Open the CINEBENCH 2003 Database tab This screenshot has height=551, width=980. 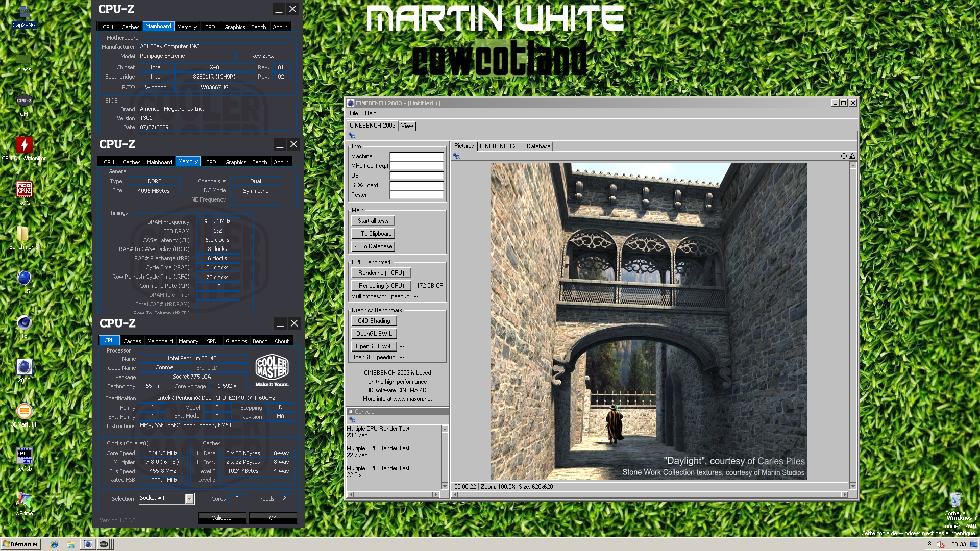(x=515, y=146)
